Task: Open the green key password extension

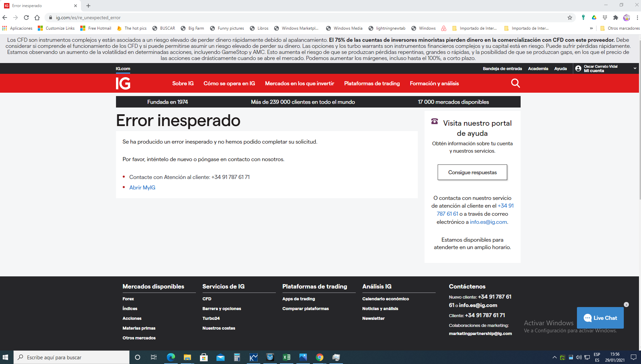Action: point(583,18)
